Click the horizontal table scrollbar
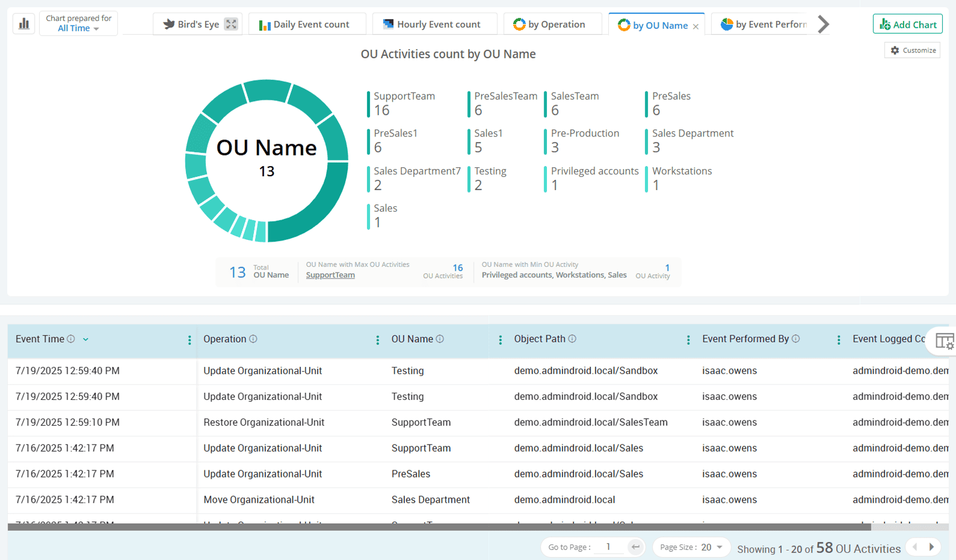The width and height of the screenshot is (956, 560). pyautogui.click(x=439, y=527)
